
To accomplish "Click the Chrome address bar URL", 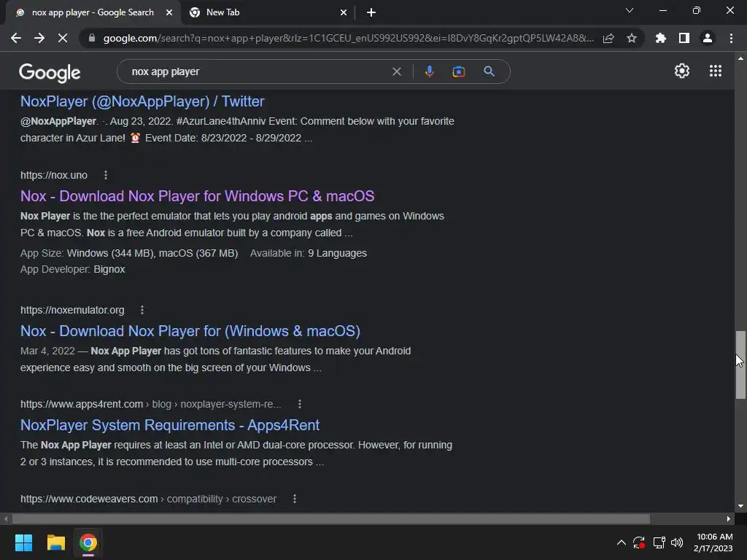I will tap(348, 38).
